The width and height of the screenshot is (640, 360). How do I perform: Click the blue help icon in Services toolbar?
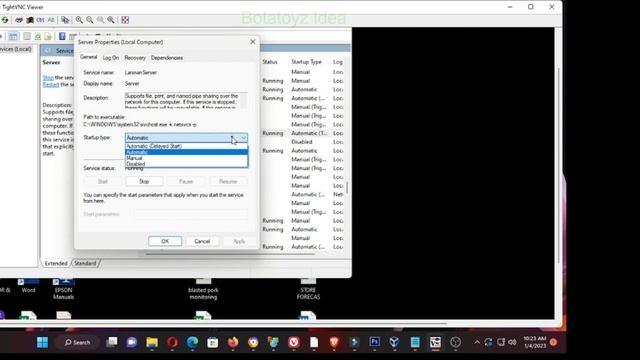click(62, 36)
